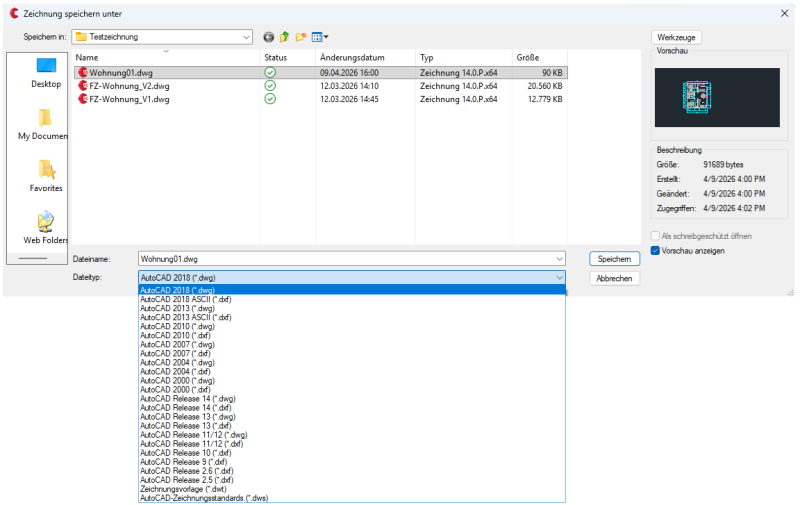Click the Speichern button
Image resolution: width=800 pixels, height=505 pixels.
tap(613, 259)
